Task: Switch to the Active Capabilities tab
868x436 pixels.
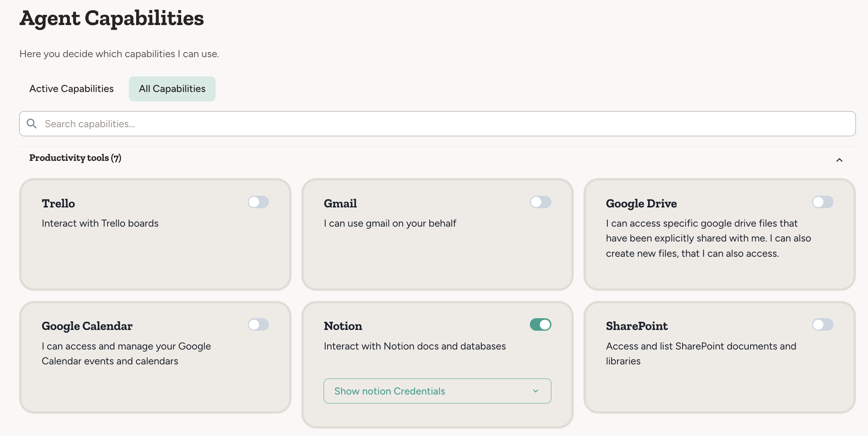Action: [71, 88]
